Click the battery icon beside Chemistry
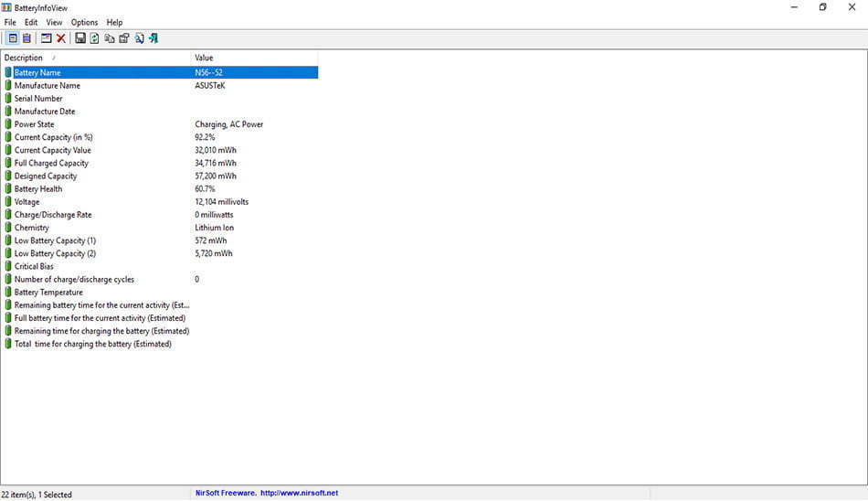868x501 pixels. click(x=7, y=228)
